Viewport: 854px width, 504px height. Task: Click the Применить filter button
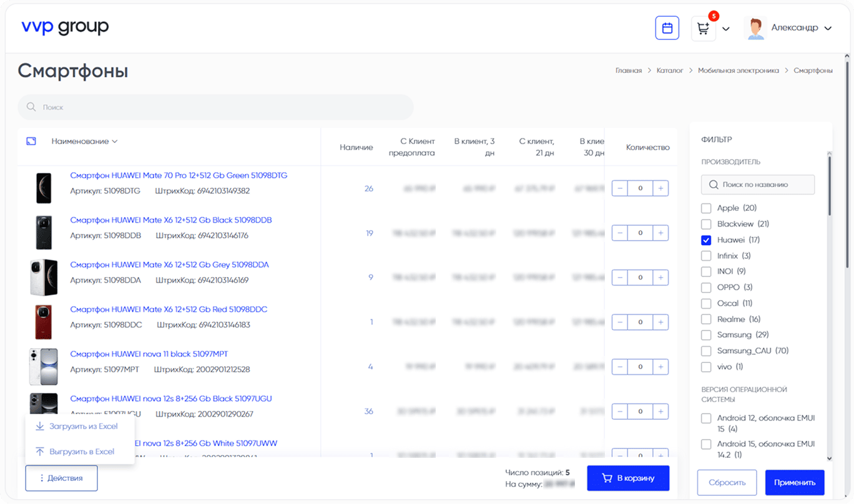tap(794, 483)
